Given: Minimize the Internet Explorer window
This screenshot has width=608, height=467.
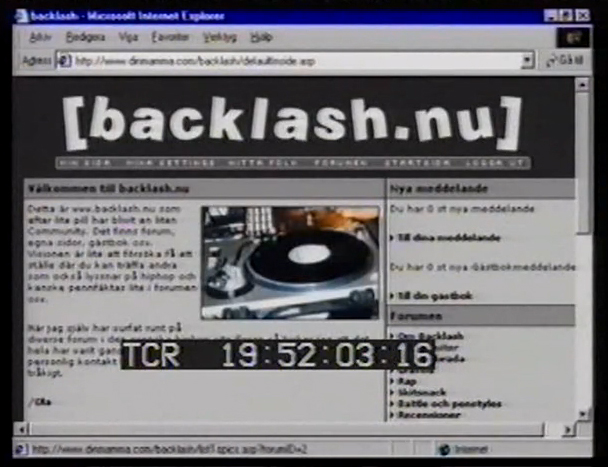Looking at the screenshot, I should coord(550,16).
